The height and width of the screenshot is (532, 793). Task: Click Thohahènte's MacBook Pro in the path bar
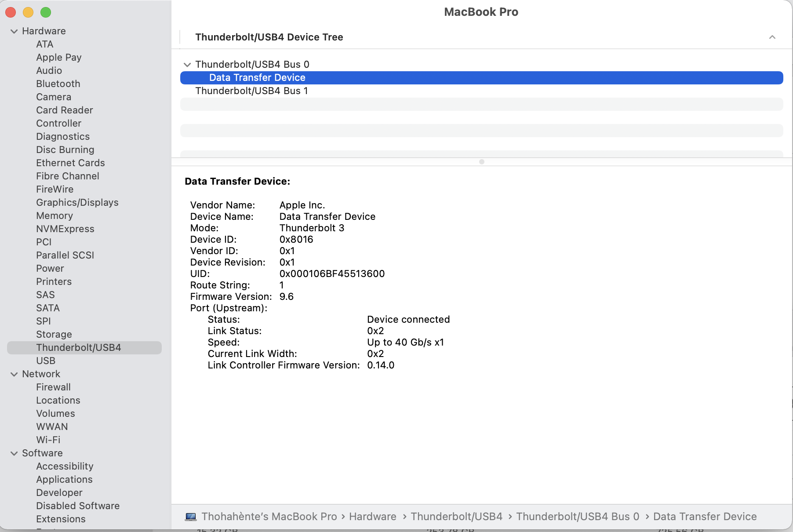point(269,517)
